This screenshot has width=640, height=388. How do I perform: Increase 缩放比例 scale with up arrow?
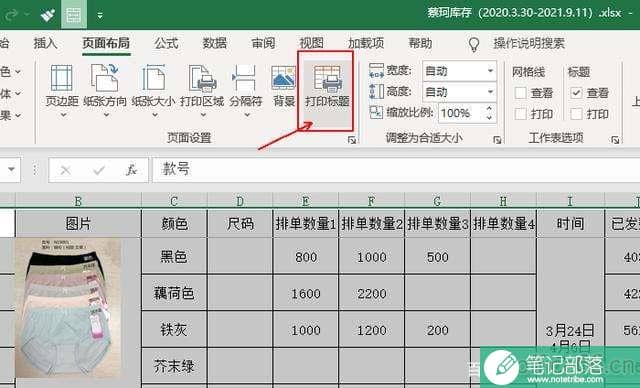(x=489, y=109)
